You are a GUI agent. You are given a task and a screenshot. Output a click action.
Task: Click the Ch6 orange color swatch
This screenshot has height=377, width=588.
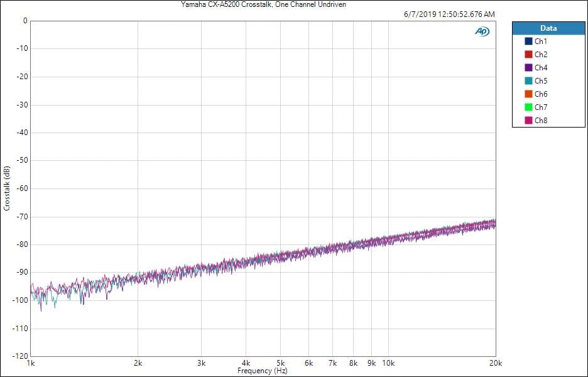528,94
